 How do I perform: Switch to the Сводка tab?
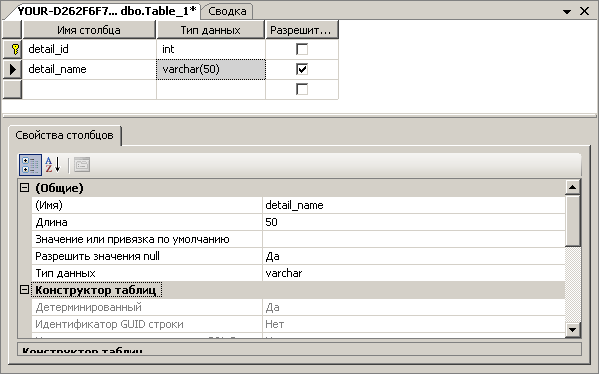tap(227, 11)
